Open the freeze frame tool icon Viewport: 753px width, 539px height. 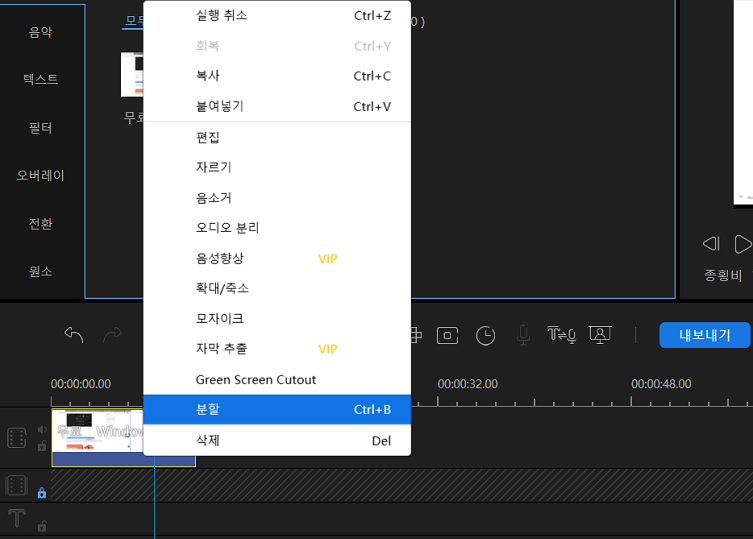tap(448, 335)
